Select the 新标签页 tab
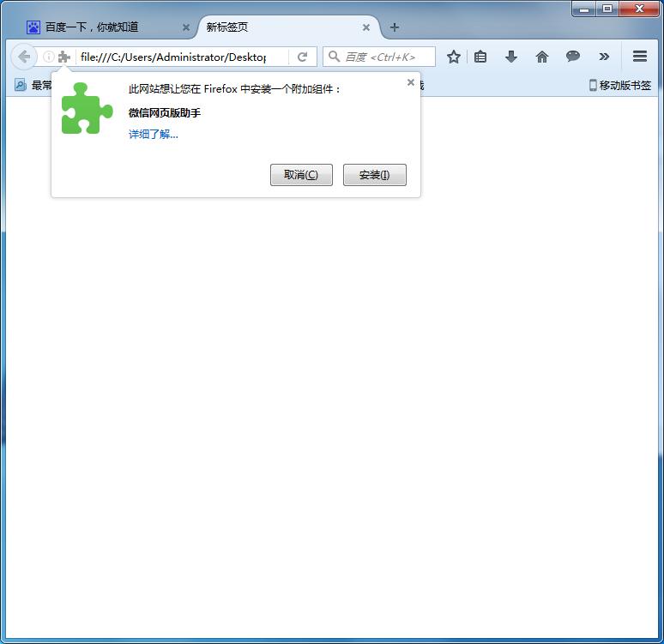 [275, 27]
